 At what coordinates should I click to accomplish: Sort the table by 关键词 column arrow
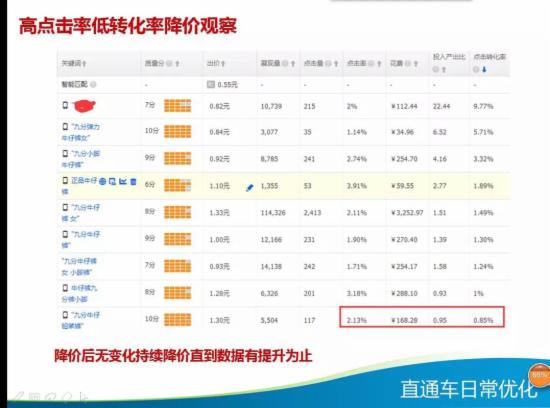point(85,63)
